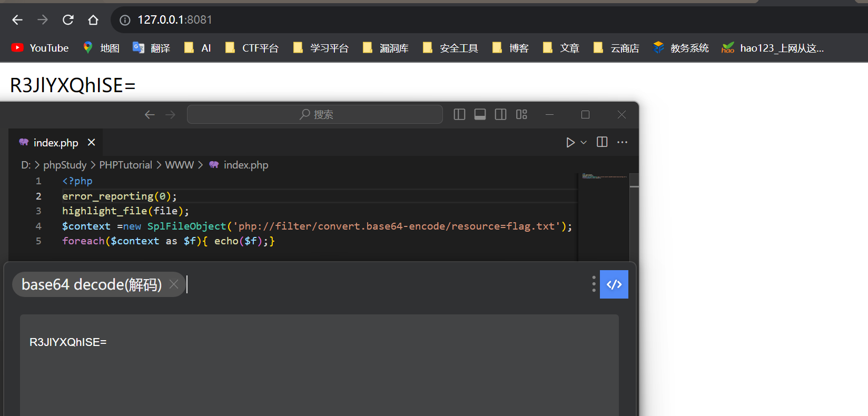Open the 安全工具 bookmark folder
This screenshot has height=416, width=868.
(450, 48)
